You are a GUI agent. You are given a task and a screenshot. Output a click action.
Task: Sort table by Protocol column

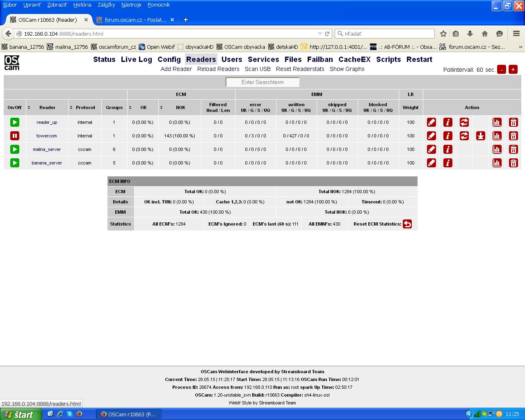[85, 107]
